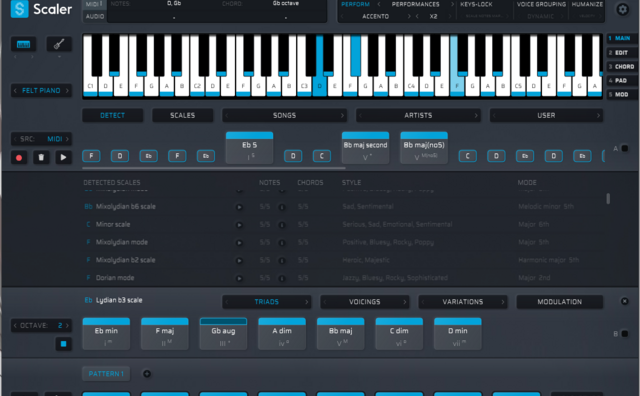Select the keyboard view icon
The width and height of the screenshot is (640, 396).
pos(24,44)
